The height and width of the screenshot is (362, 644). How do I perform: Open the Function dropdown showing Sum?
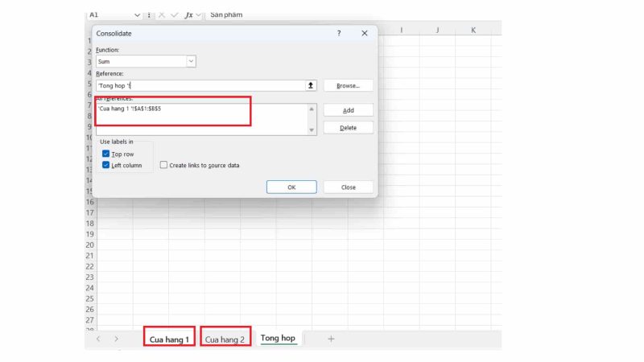pyautogui.click(x=191, y=61)
